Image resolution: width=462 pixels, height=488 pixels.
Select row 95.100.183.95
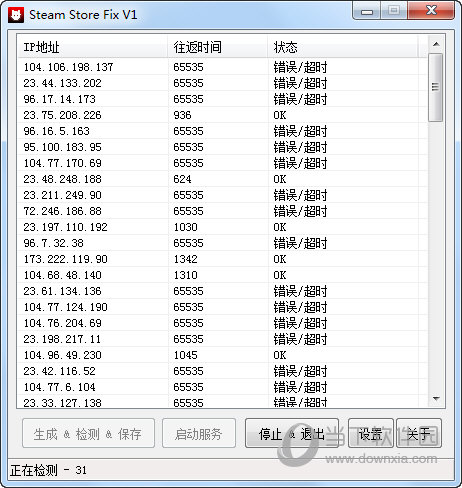222,147
